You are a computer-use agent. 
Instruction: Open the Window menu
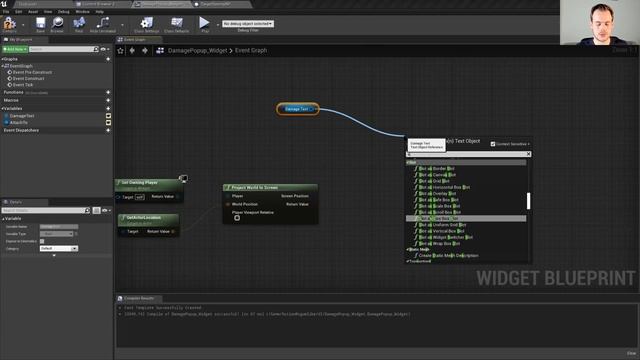[82, 12]
